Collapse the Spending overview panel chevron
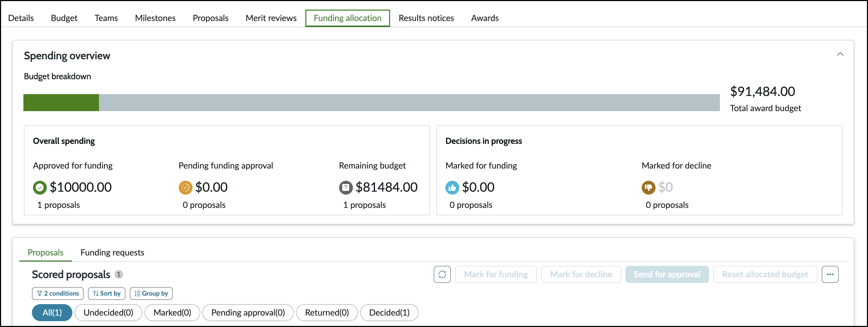The image size is (868, 327). pyautogui.click(x=840, y=54)
